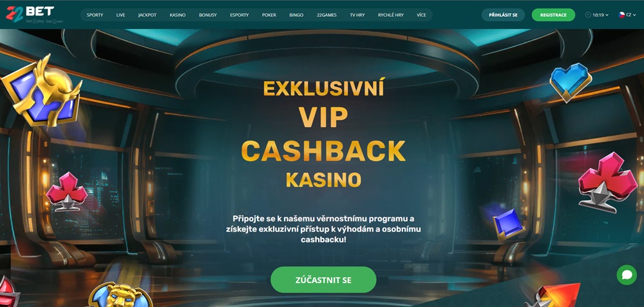Viewport: 644px width, 307px height.
Task: Expand the VÍCE menu
Action: pos(421,15)
